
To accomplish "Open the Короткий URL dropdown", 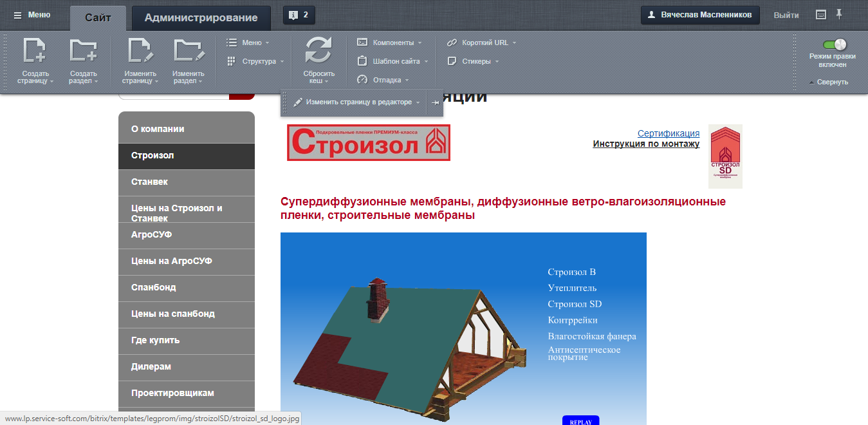I will [x=481, y=42].
